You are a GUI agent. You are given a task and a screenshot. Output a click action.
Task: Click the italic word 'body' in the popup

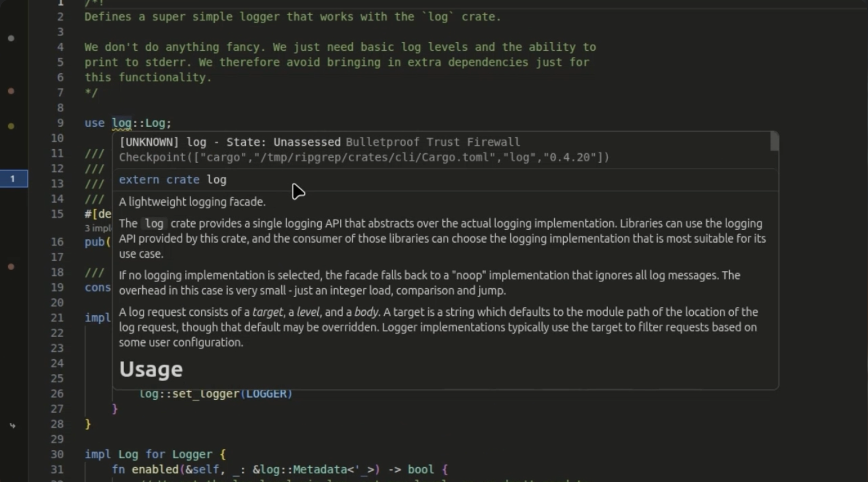(366, 312)
